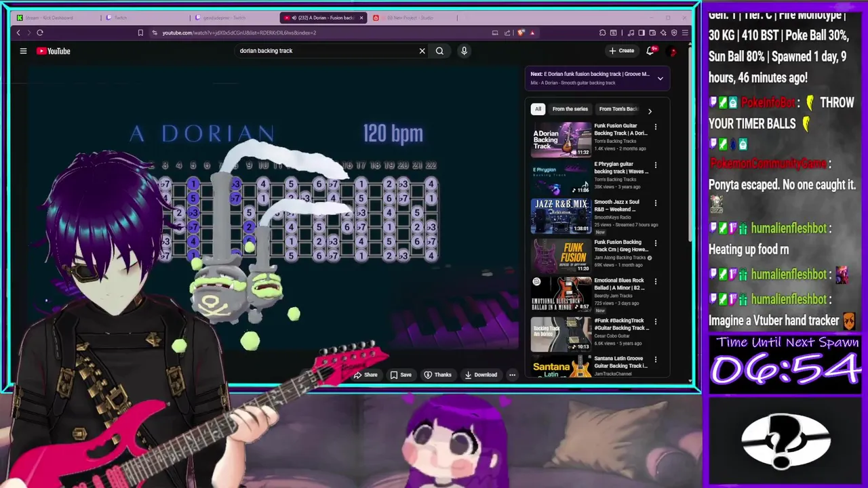Download the video

tap(481, 375)
